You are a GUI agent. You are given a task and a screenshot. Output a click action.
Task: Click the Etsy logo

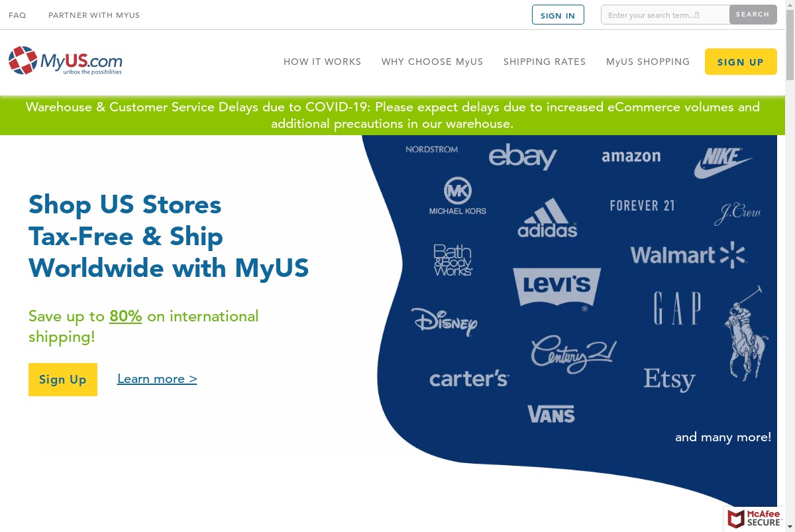669,380
